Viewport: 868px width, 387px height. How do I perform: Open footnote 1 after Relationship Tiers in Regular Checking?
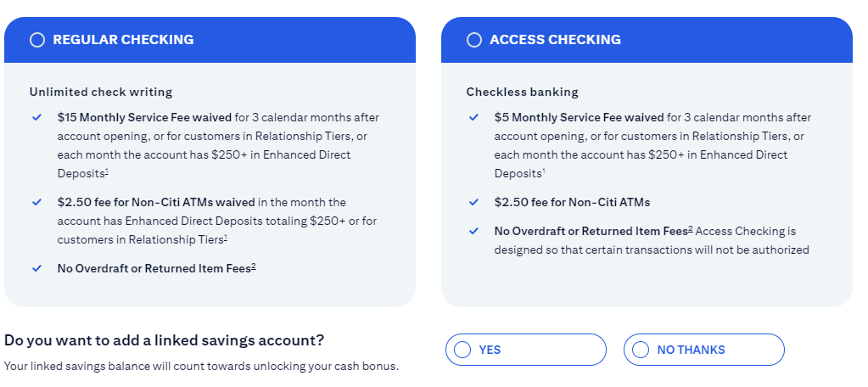[x=225, y=238]
